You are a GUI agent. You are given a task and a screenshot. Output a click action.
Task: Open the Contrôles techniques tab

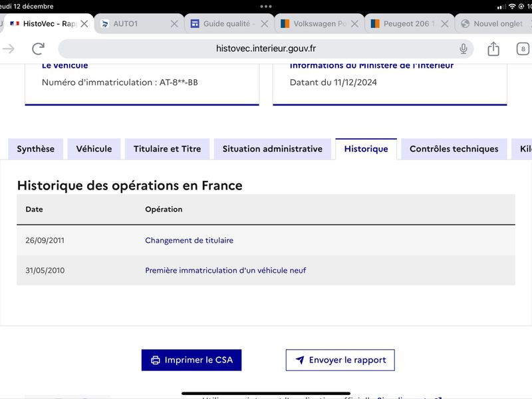(x=454, y=149)
